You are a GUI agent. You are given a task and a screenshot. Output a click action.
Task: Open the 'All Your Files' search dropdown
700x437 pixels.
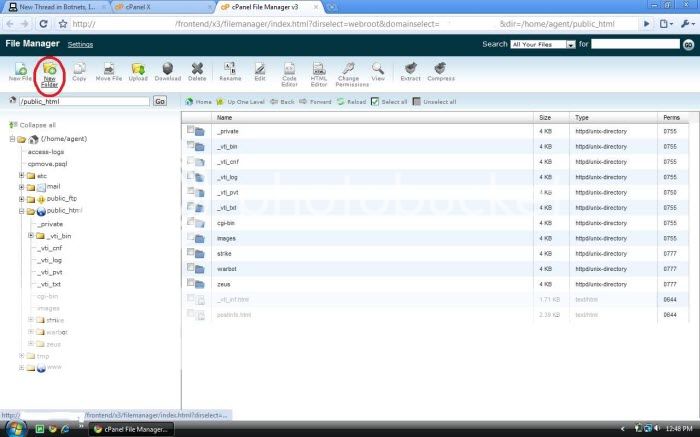[542, 44]
